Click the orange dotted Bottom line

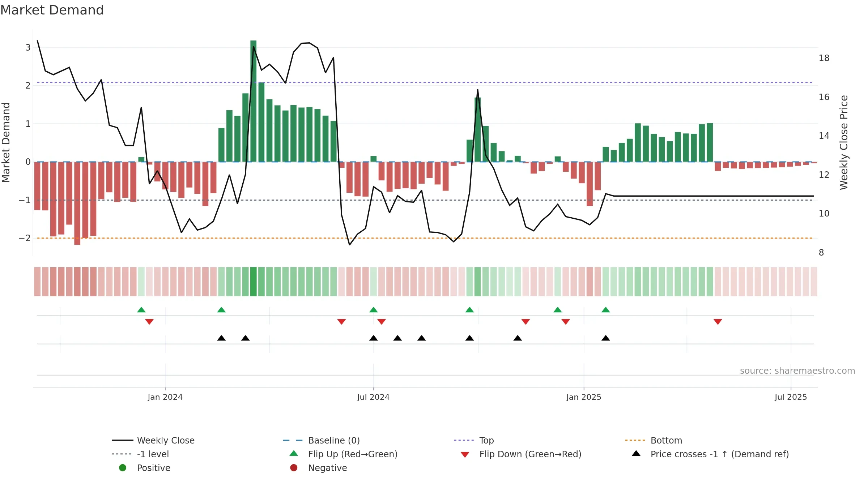425,238
